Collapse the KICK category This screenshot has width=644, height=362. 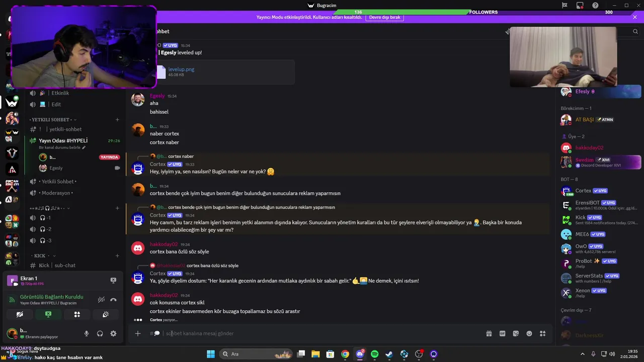(43, 256)
